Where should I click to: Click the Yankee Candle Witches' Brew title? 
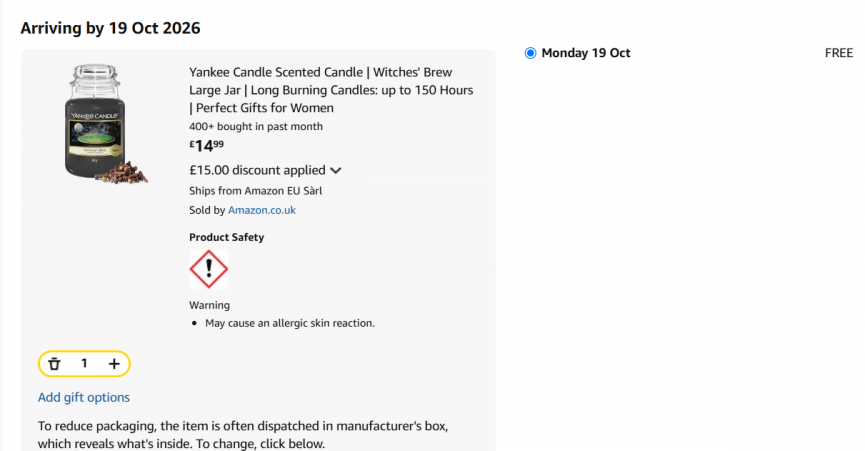click(331, 90)
